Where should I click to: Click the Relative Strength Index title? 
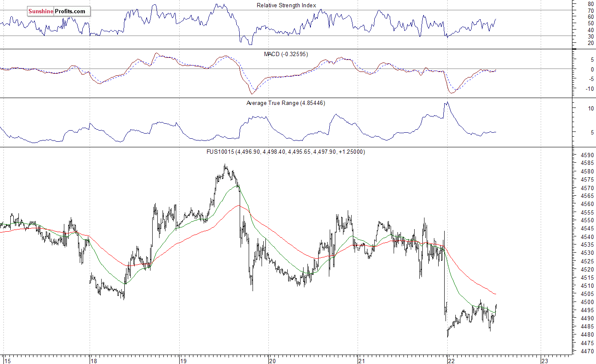[286, 6]
